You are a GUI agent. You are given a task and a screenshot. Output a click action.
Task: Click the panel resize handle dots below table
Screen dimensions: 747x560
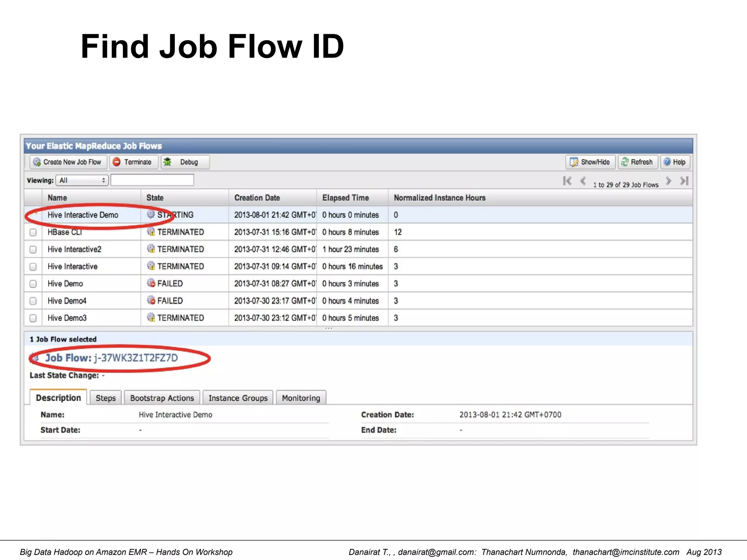click(329, 328)
